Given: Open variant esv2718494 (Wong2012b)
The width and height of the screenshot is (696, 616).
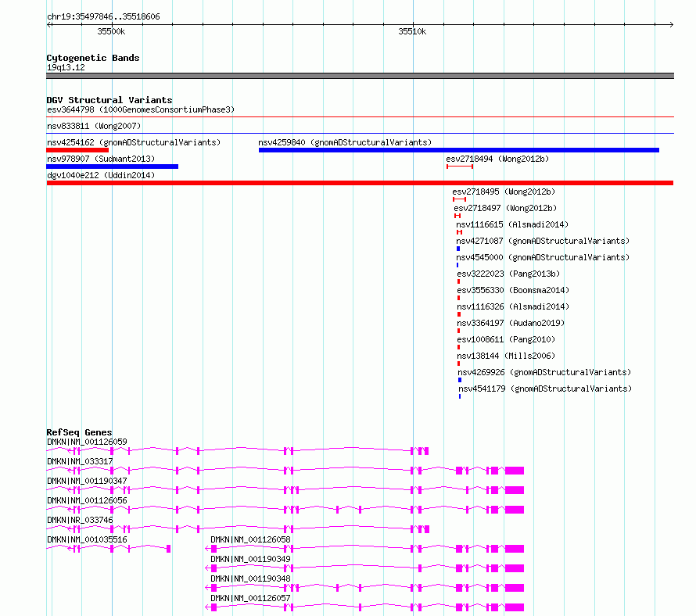Looking at the screenshot, I should click(x=497, y=159).
